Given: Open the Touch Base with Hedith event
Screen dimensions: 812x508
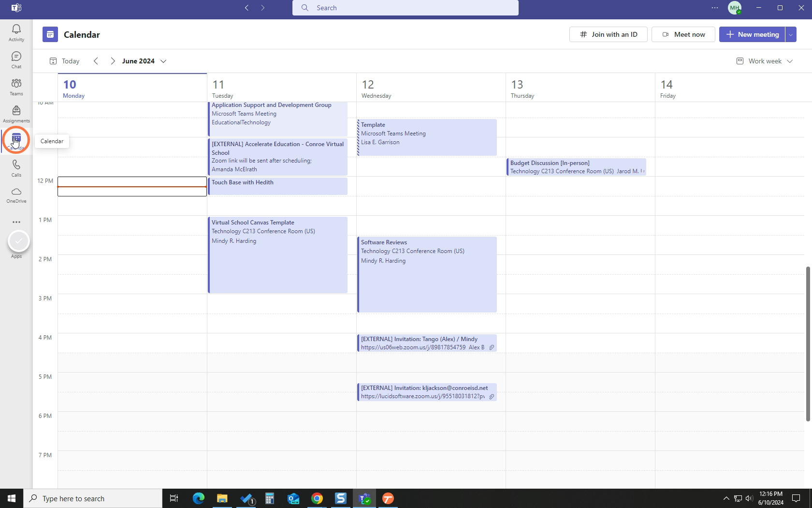Looking at the screenshot, I should [x=277, y=186].
